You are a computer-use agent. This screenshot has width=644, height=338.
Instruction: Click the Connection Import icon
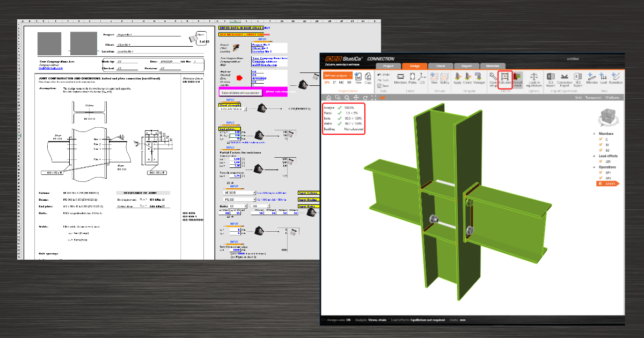pyautogui.click(x=564, y=79)
